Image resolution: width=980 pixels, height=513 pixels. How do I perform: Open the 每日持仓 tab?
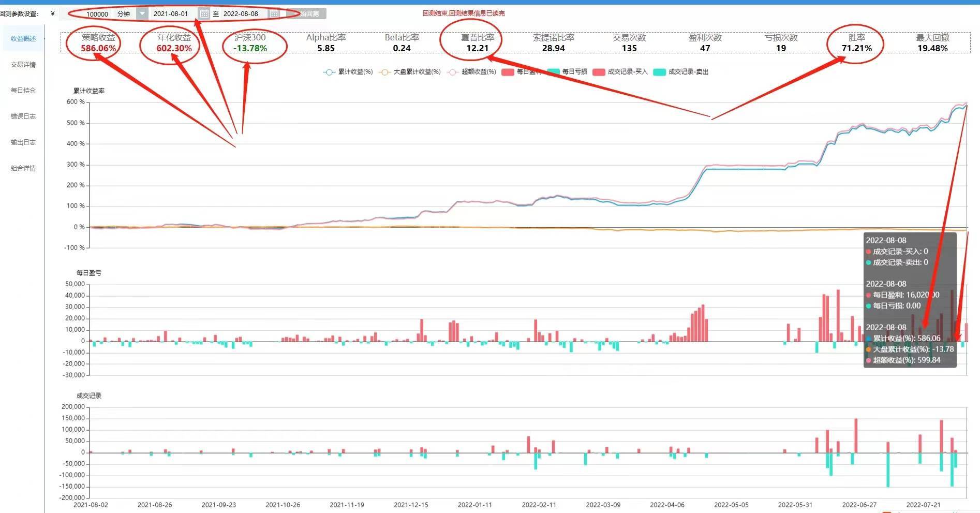coord(23,91)
